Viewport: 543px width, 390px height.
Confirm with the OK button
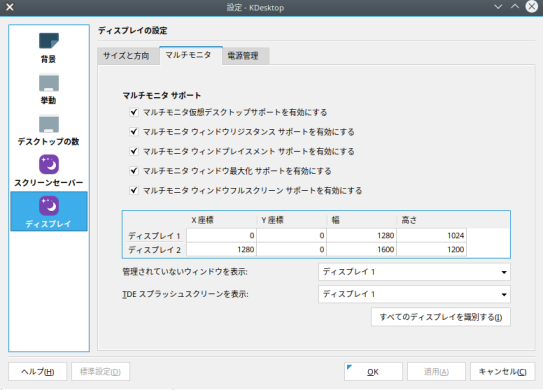(373, 372)
